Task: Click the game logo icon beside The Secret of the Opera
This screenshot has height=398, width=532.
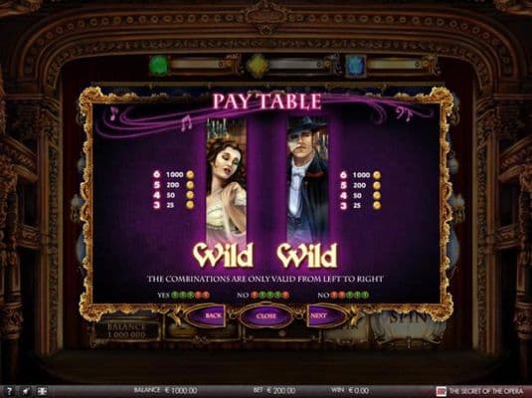Action: 442,391
